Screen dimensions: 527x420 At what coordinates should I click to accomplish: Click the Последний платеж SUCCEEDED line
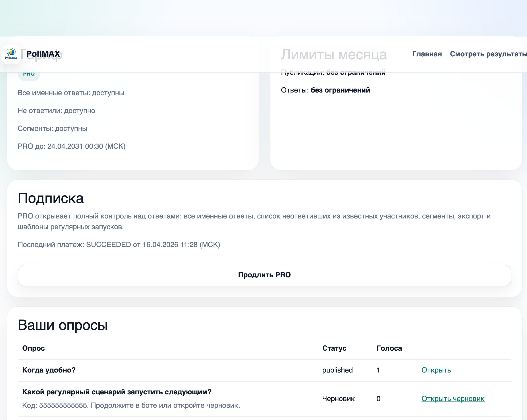(119, 244)
